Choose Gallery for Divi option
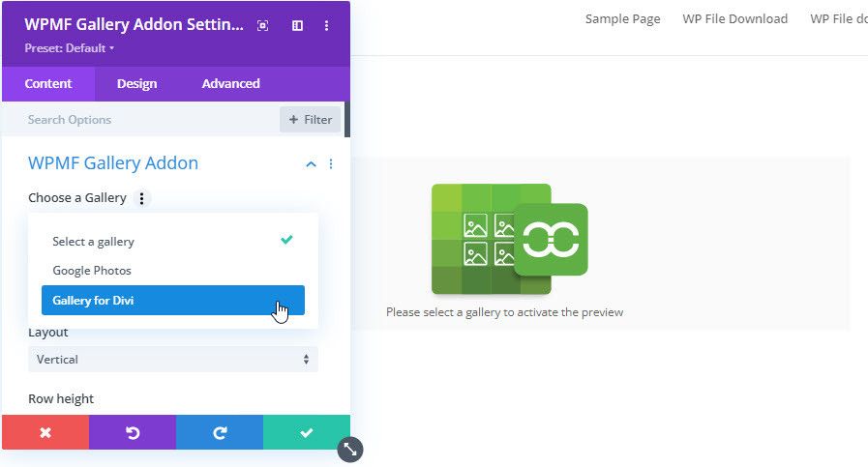 [173, 301]
